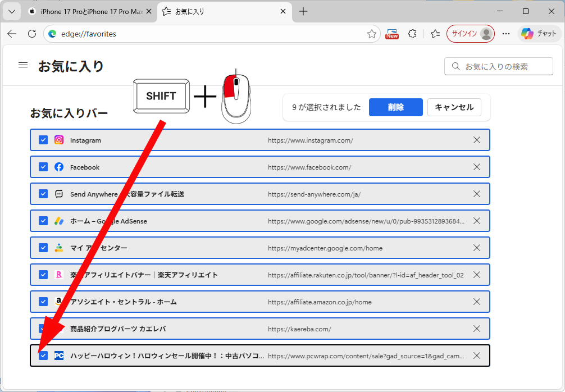Open a new tab with plus button
This screenshot has height=392, width=565.
(x=303, y=11)
